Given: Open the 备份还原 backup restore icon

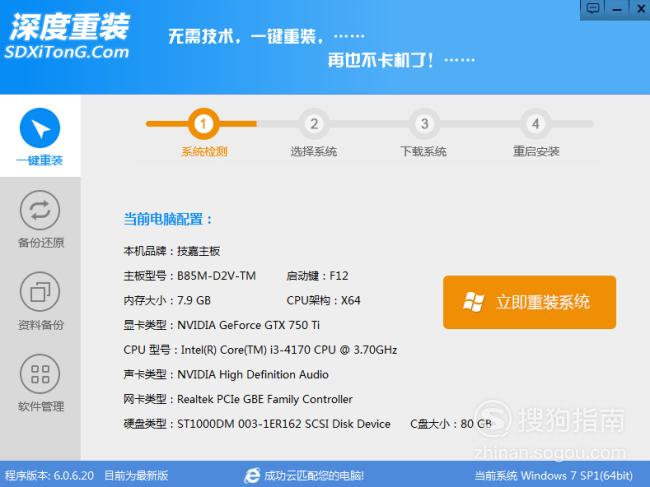Looking at the screenshot, I should (x=40, y=210).
